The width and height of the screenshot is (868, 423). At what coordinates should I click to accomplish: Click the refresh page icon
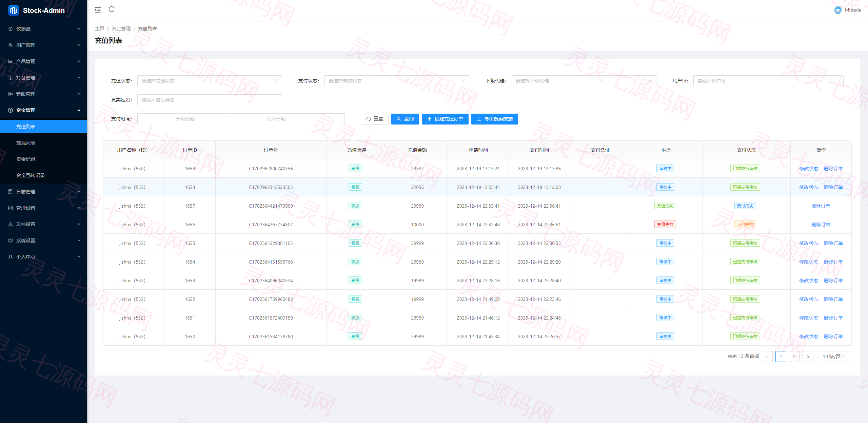click(x=112, y=9)
